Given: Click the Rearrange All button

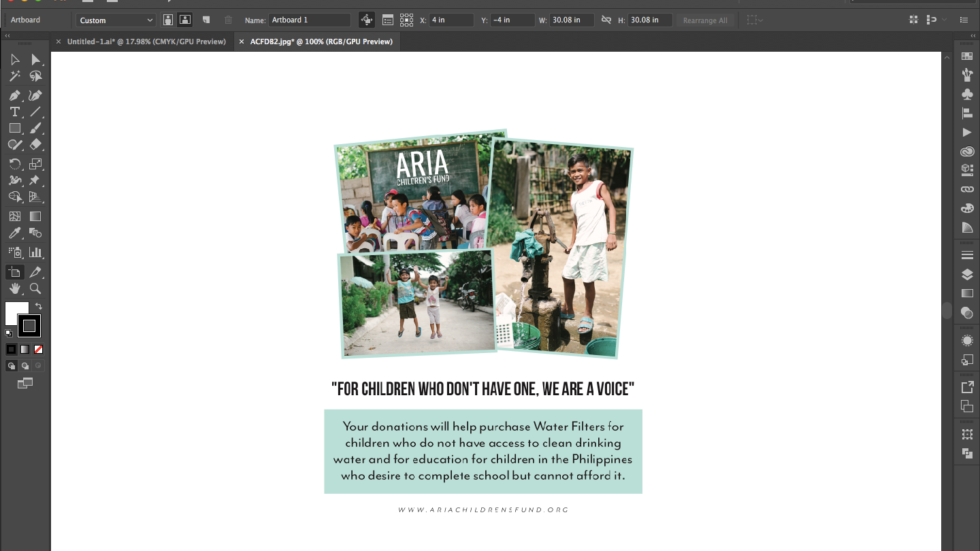Looking at the screenshot, I should coord(705,20).
